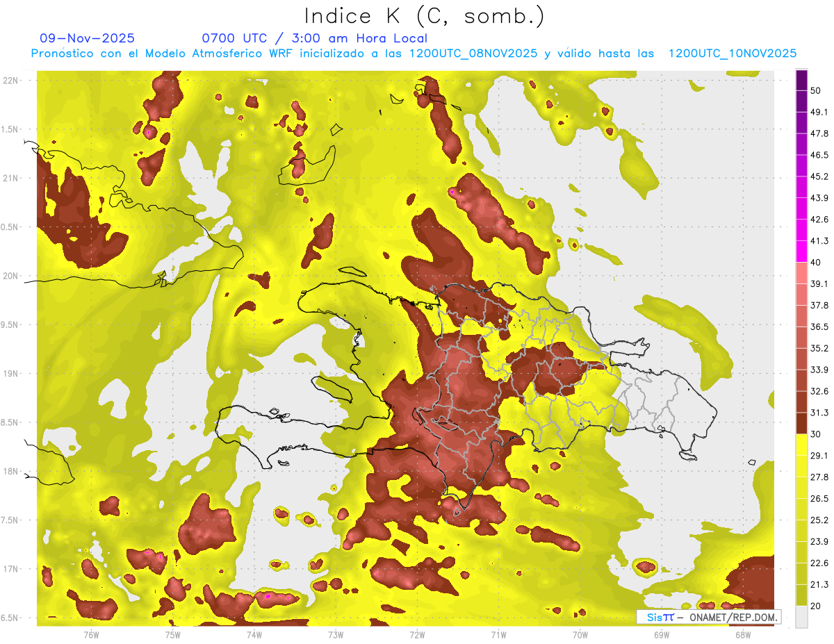Click the colorbar value "39.1"
This screenshot has width=834, height=644.
[x=819, y=283]
